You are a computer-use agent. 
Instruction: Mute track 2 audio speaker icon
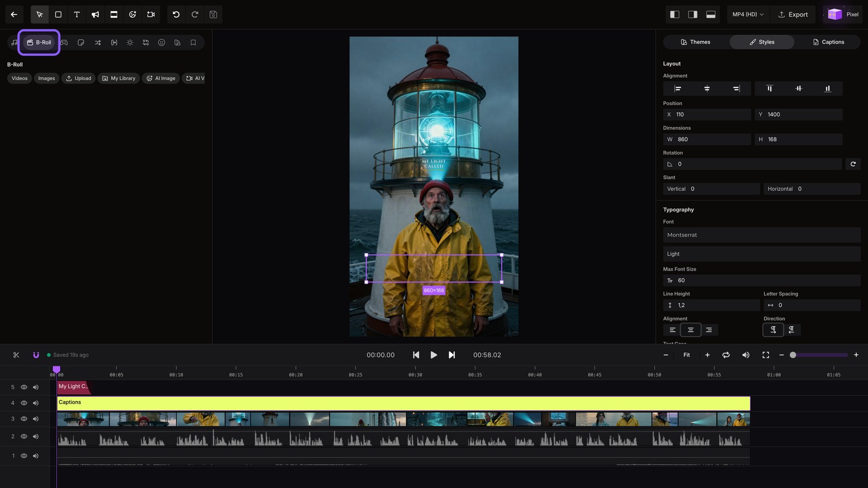tap(36, 436)
